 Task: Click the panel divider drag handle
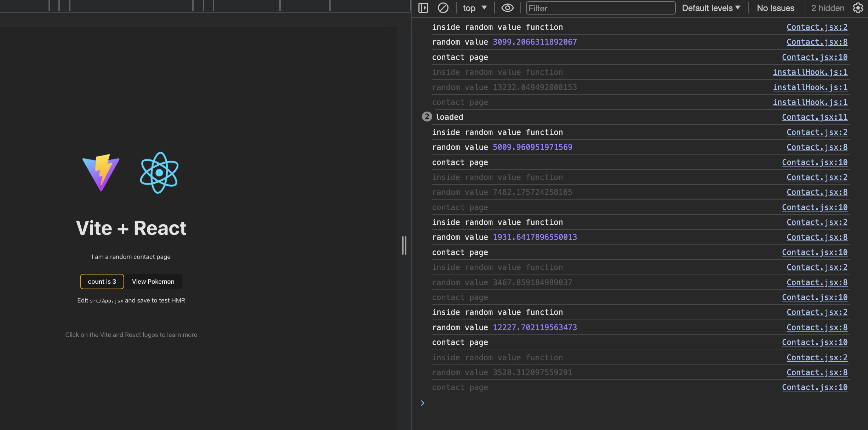point(404,245)
